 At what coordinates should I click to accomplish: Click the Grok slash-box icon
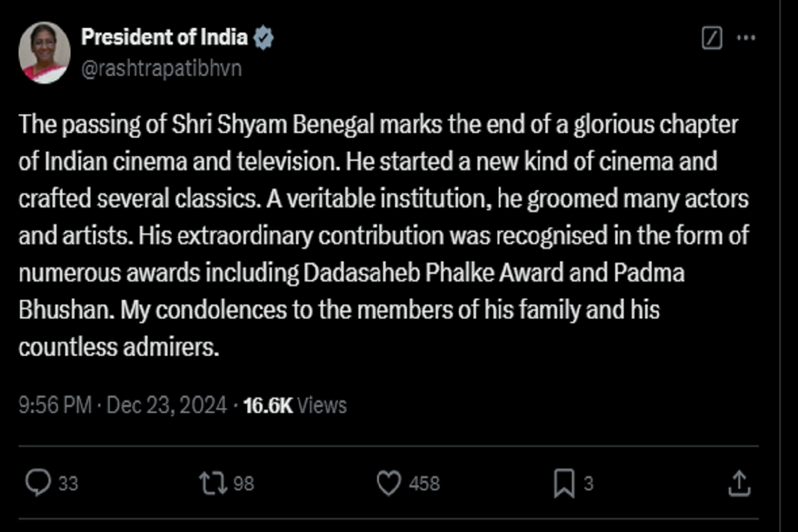pyautogui.click(x=712, y=39)
